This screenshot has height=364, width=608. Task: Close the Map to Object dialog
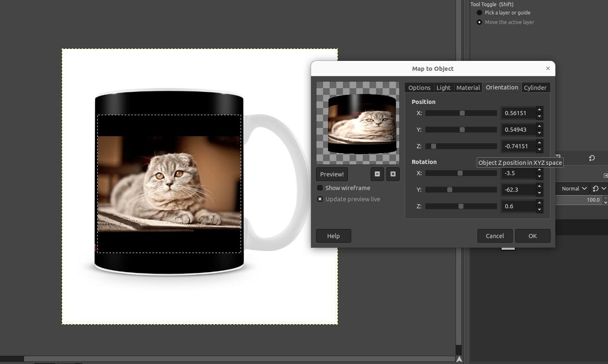[x=548, y=68]
